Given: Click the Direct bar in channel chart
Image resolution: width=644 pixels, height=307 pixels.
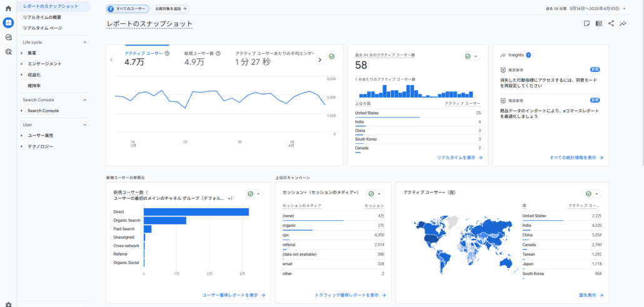Looking at the screenshot, I should tap(196, 212).
